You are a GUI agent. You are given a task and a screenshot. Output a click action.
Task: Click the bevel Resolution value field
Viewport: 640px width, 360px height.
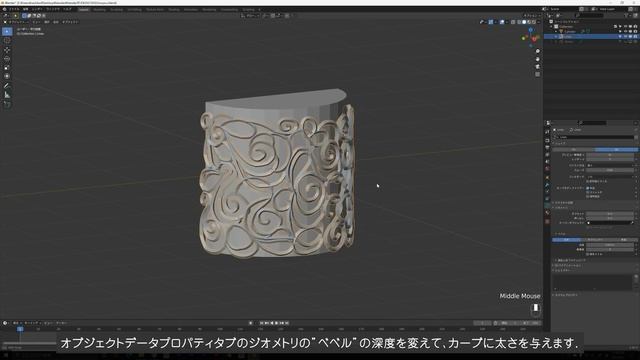point(610,249)
